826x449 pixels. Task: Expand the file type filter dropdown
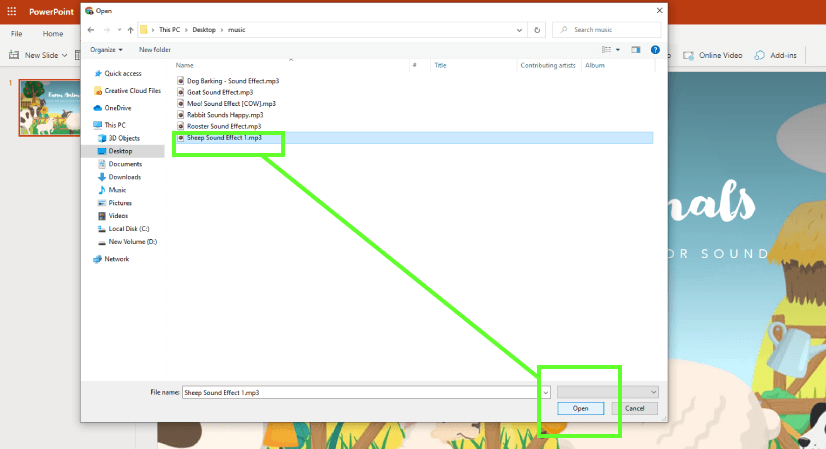point(608,393)
